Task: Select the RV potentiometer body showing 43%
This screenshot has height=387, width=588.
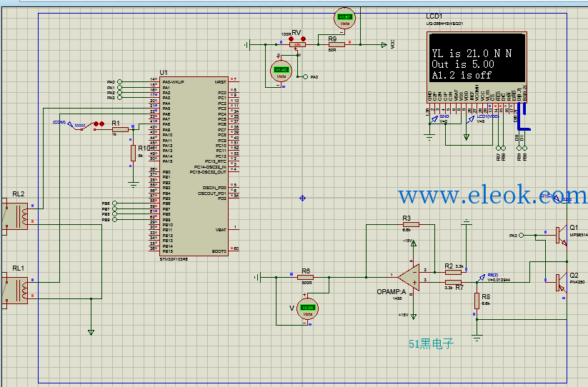Action: coord(297,44)
